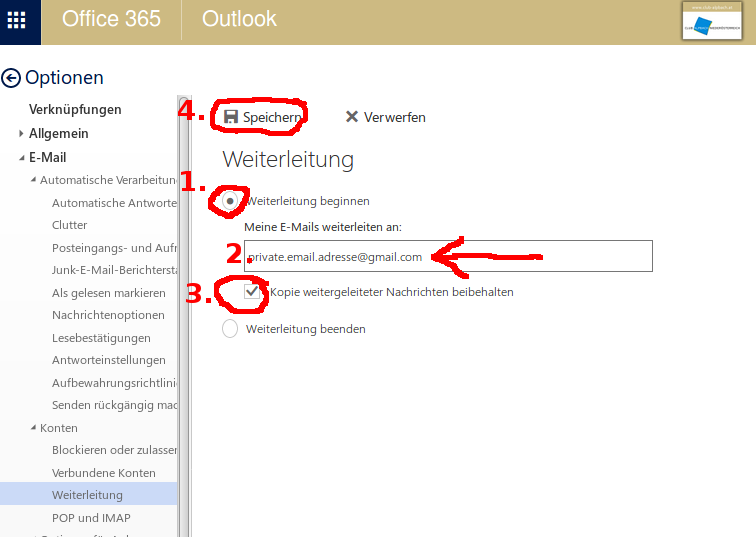Toggle Kopie weitergeleiteter Nachrichten beibehalten checkbox

click(x=252, y=292)
